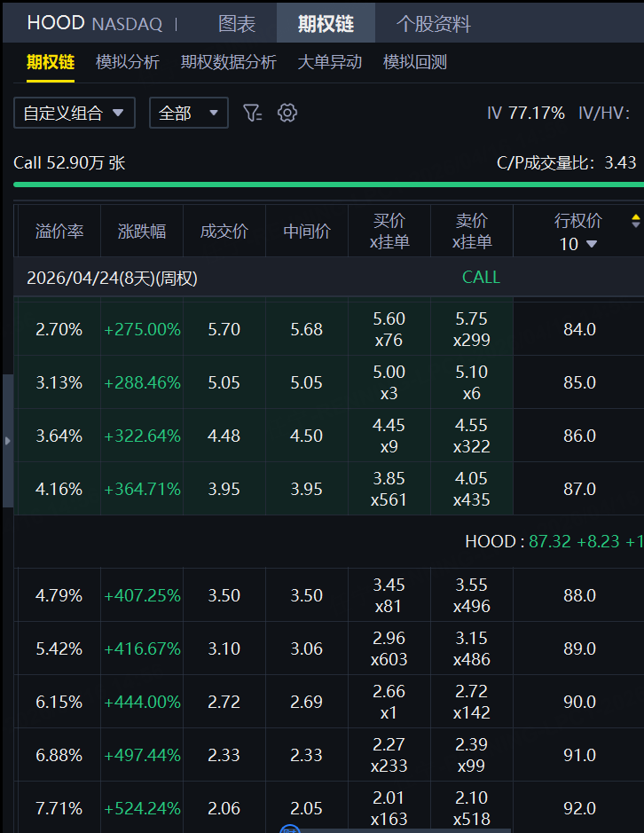Open the 自定义组合 dropdown

coord(75,113)
